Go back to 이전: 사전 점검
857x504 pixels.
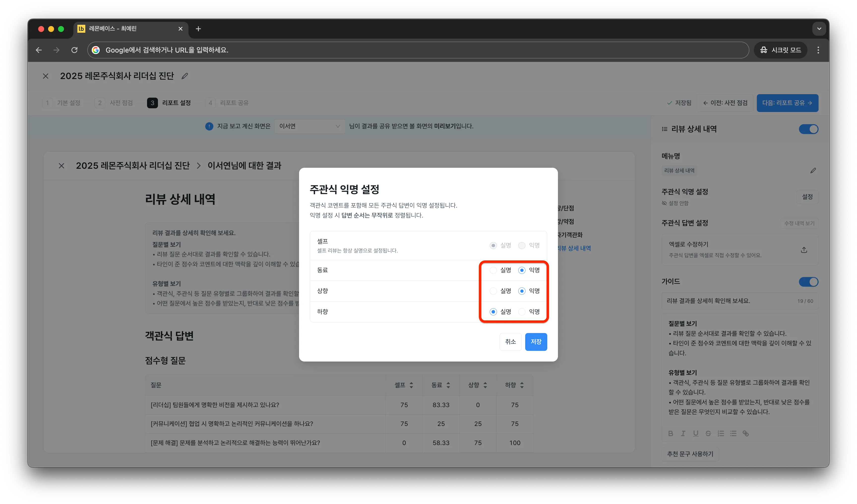point(725,103)
